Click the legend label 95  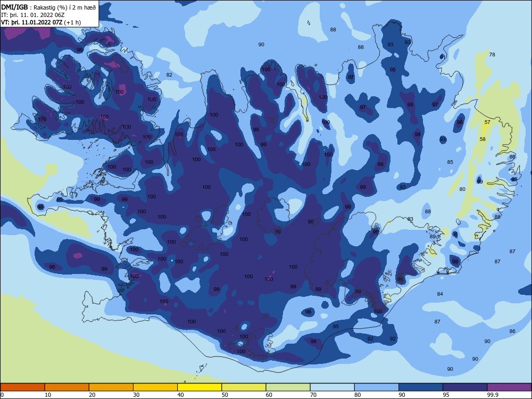446,395
